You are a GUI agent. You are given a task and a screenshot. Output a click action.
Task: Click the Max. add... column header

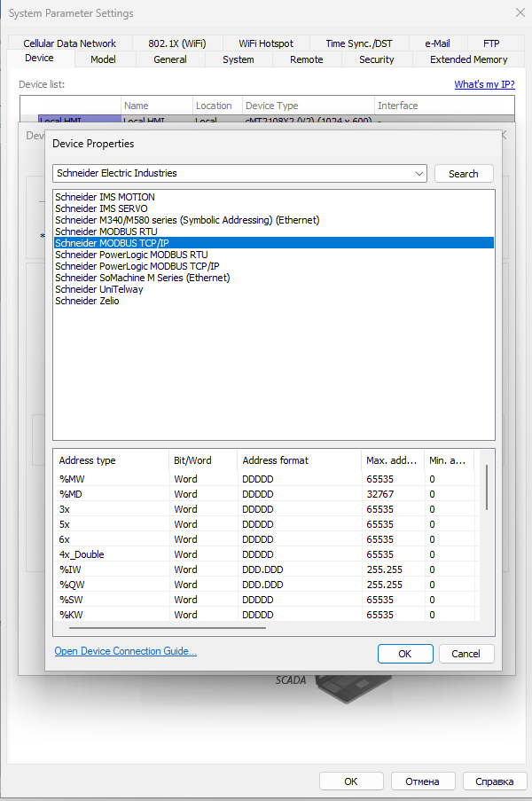pyautogui.click(x=392, y=460)
